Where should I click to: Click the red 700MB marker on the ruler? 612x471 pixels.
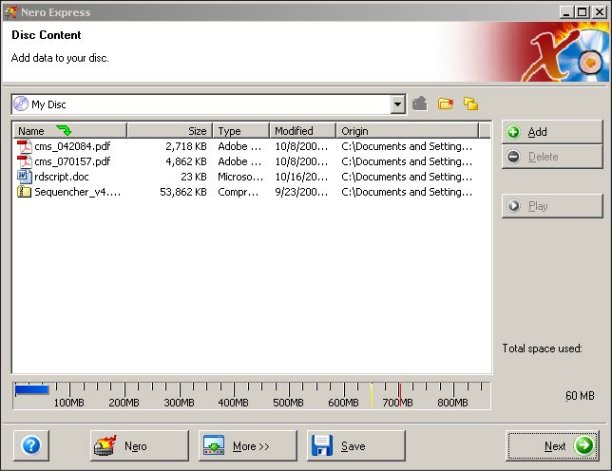click(x=399, y=393)
